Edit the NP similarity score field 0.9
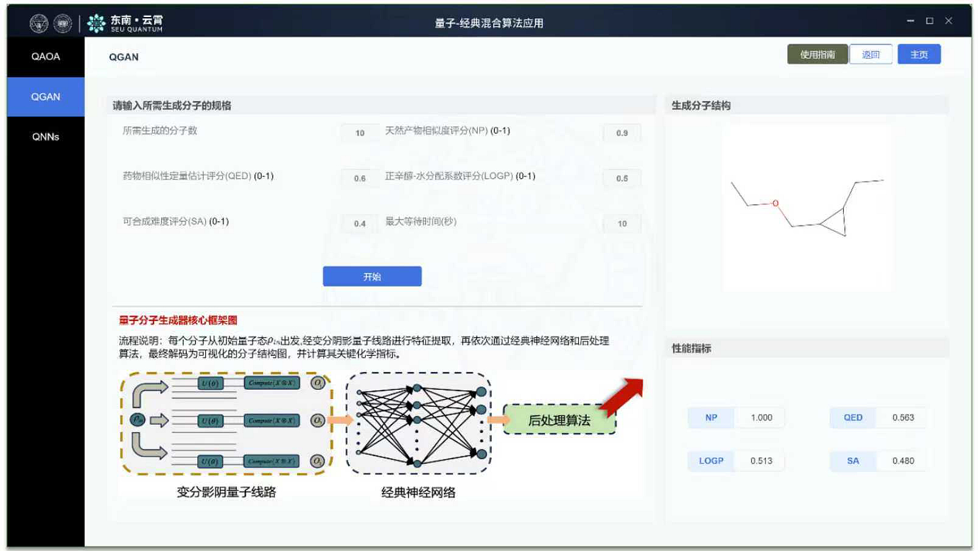Viewport: 980px width, 551px height. point(621,132)
